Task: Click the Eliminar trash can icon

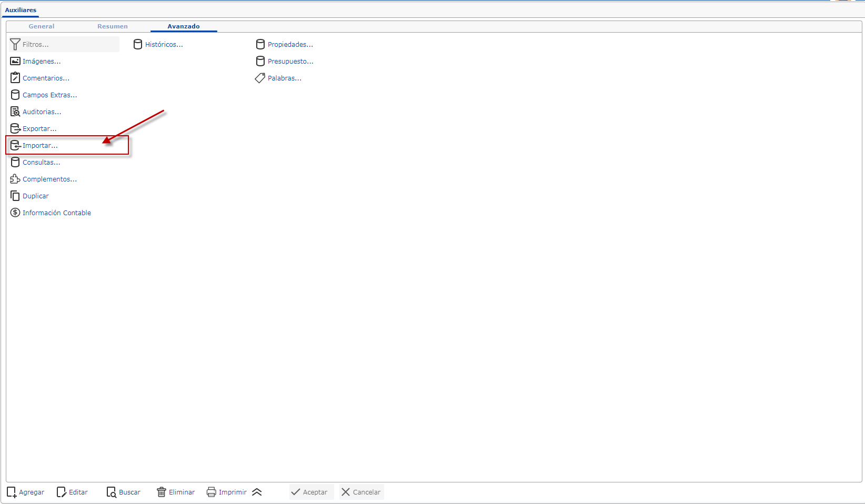Action: pos(162,492)
